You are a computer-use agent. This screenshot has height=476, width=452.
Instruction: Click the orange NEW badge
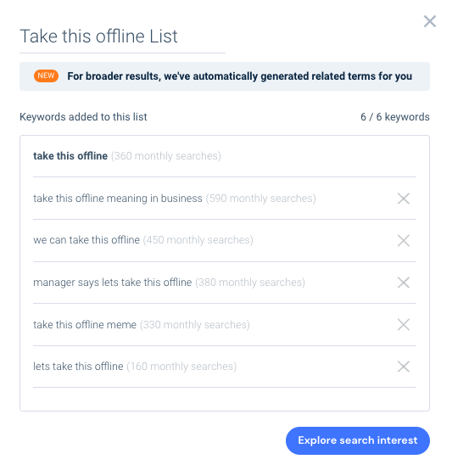(x=46, y=76)
